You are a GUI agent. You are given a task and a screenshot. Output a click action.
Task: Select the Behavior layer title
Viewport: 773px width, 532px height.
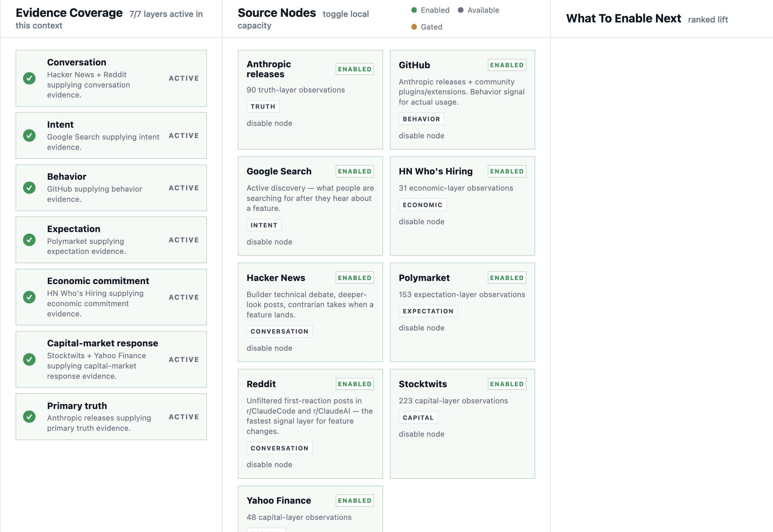(x=67, y=177)
